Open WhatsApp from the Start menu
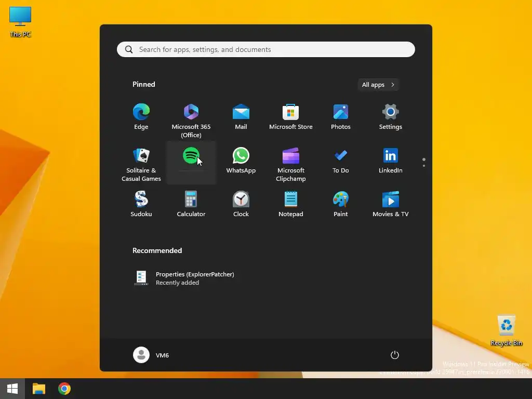The image size is (532, 399). 241,161
